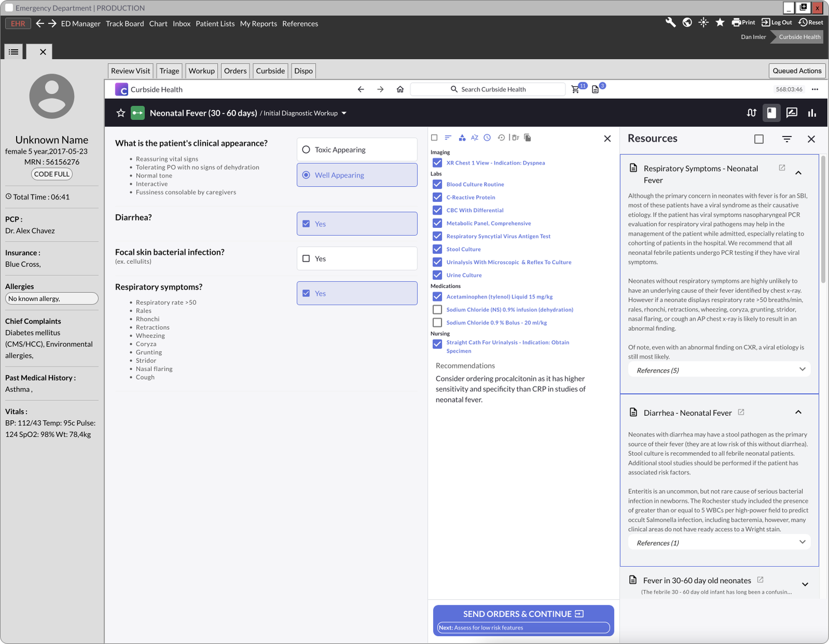Click the Search Curbside Health field
Image resolution: width=829 pixels, height=644 pixels.
coord(488,90)
